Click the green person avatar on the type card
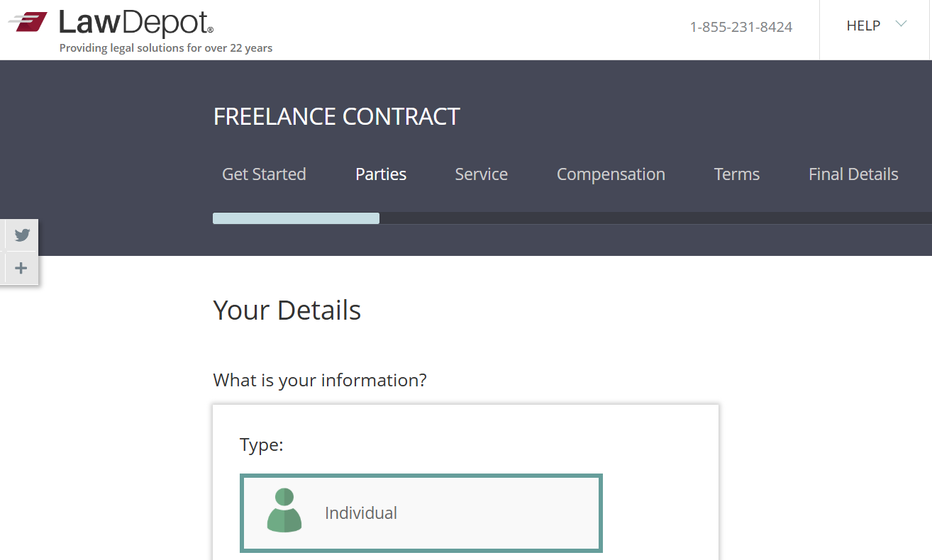 (x=283, y=512)
